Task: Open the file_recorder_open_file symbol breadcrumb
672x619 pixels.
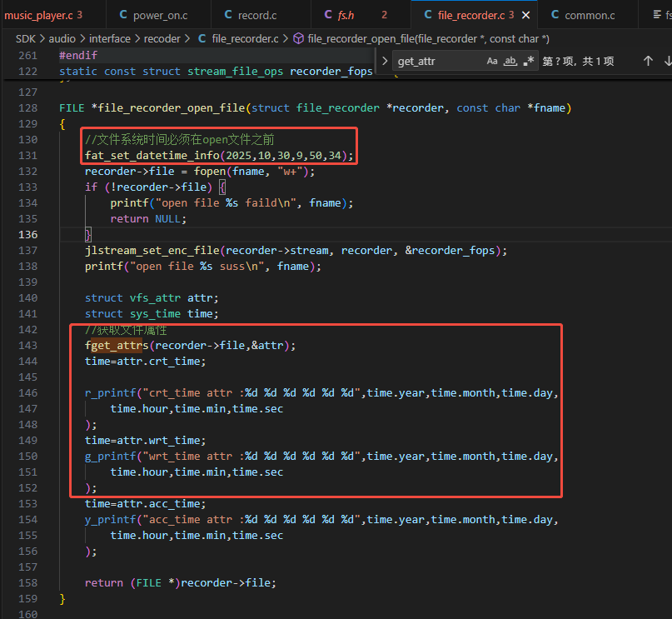Action: 428,39
